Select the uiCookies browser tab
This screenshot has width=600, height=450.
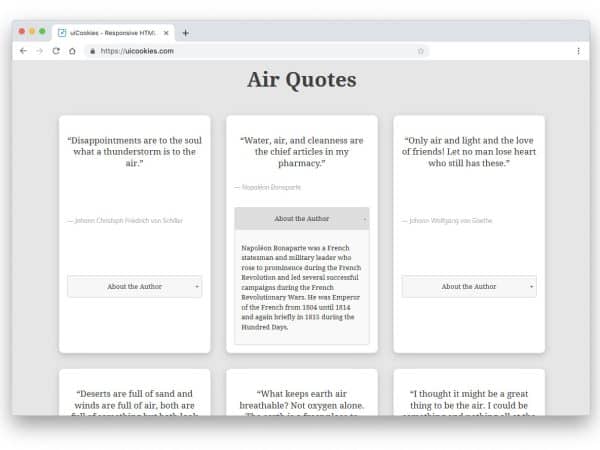click(x=114, y=33)
